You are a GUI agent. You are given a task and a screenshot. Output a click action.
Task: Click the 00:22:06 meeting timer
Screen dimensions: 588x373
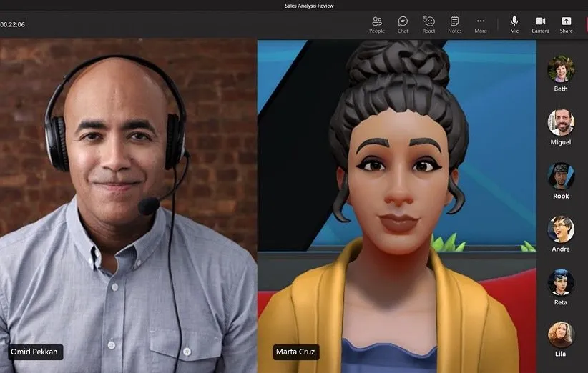pyautogui.click(x=13, y=24)
